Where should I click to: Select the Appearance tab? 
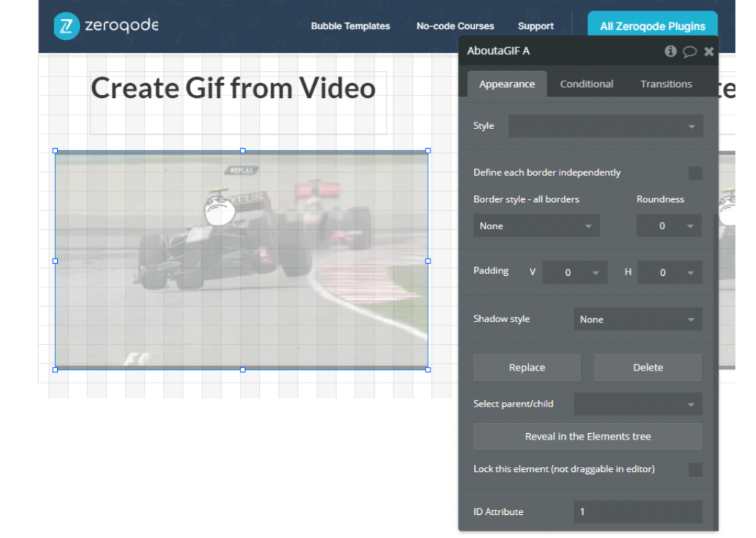506,84
